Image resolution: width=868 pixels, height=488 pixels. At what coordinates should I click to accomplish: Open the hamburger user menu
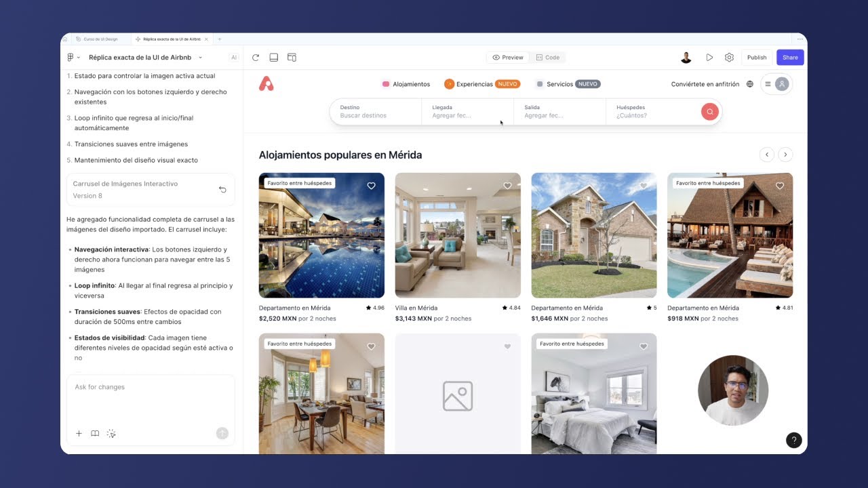point(777,84)
